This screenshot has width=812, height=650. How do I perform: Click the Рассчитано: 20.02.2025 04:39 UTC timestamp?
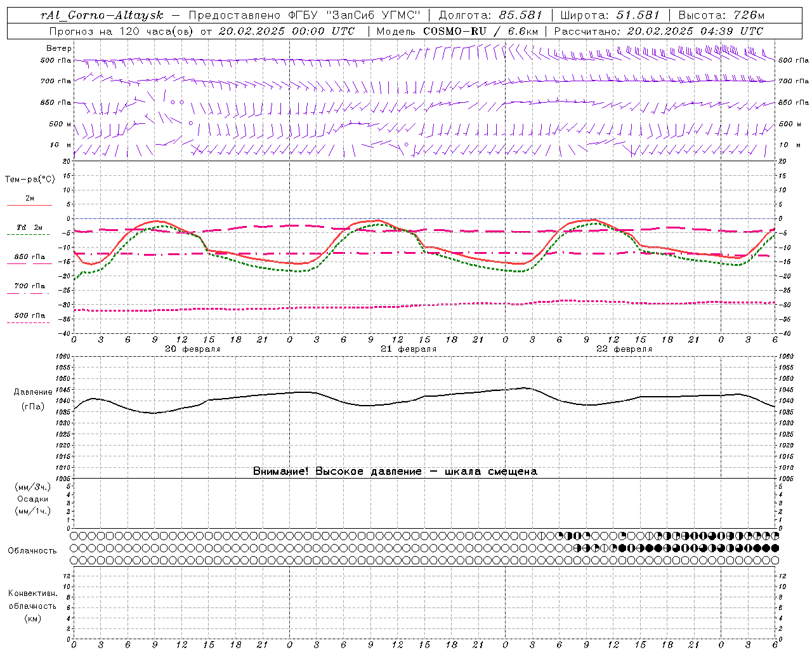click(658, 31)
